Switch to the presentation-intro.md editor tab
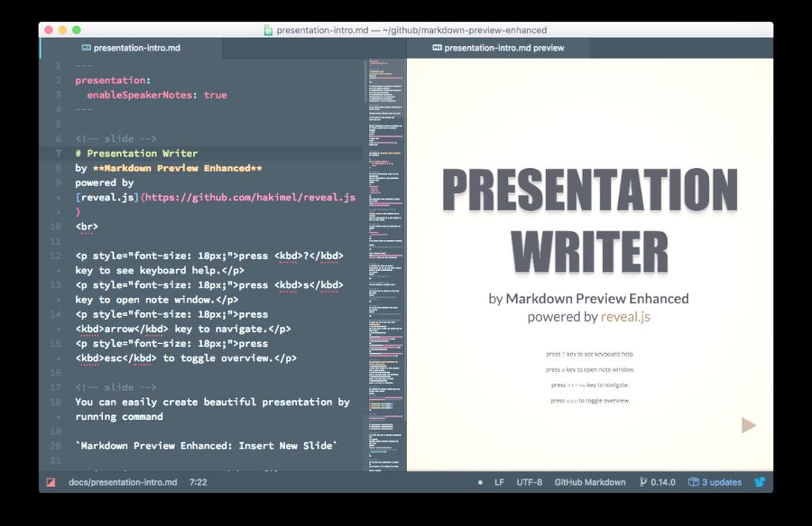 pos(131,48)
